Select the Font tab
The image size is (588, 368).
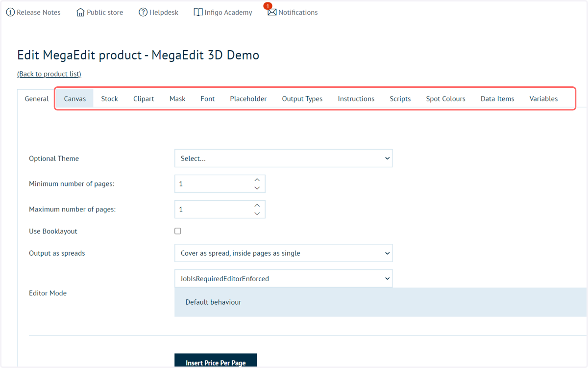tap(208, 99)
